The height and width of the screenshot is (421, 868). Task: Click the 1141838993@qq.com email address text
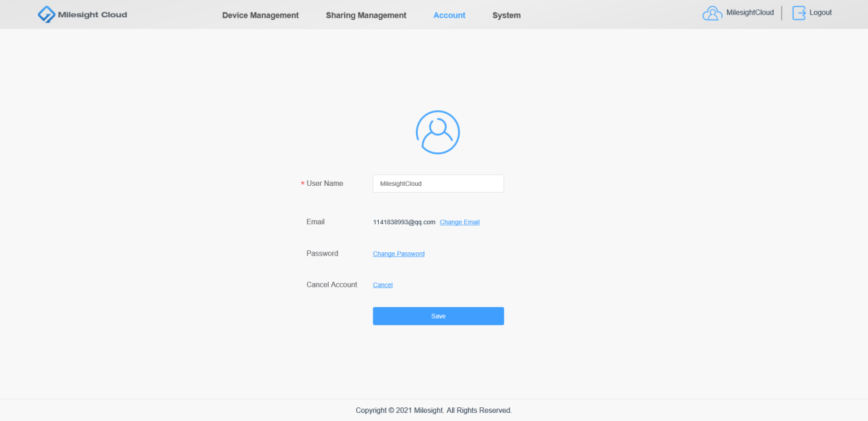(404, 222)
